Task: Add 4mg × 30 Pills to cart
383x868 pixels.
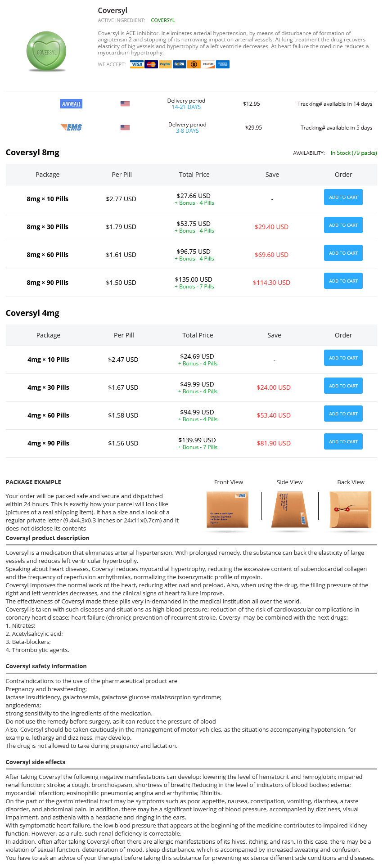Action: pos(343,386)
